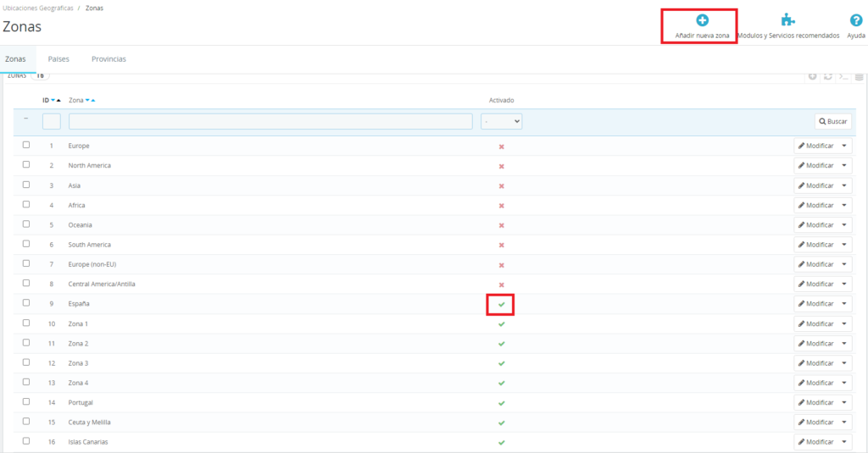The width and height of the screenshot is (868, 453).
Task: Click the Zona 3 zone name
Action: tap(78, 363)
